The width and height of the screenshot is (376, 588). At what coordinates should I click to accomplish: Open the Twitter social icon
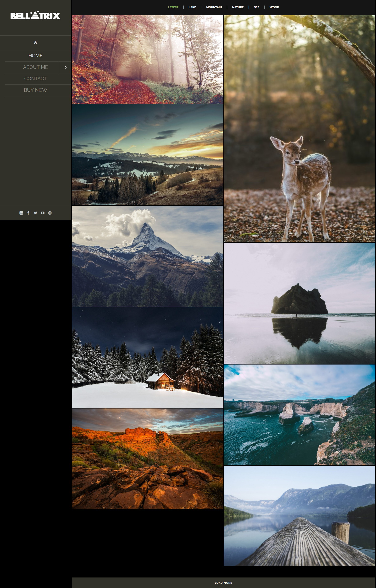pos(35,213)
